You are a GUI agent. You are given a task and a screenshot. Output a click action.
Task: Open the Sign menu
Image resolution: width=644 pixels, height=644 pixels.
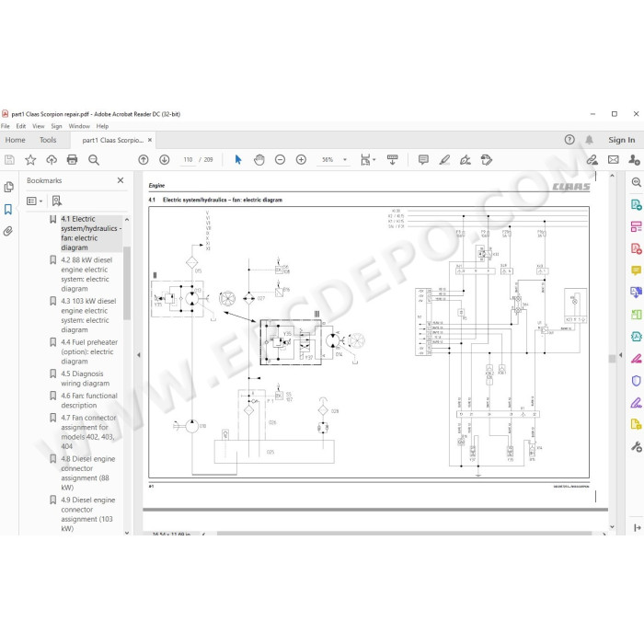click(56, 126)
